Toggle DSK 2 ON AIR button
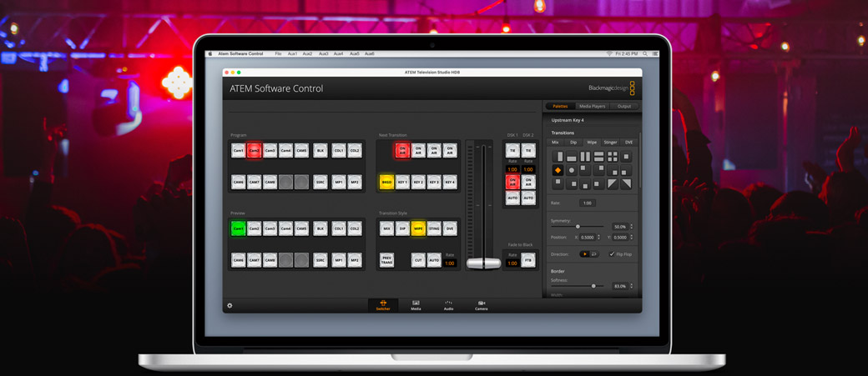868x376 pixels. pos(528,182)
